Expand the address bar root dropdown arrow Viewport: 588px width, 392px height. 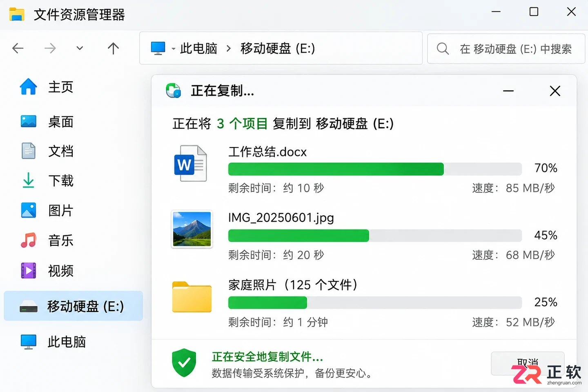point(174,49)
